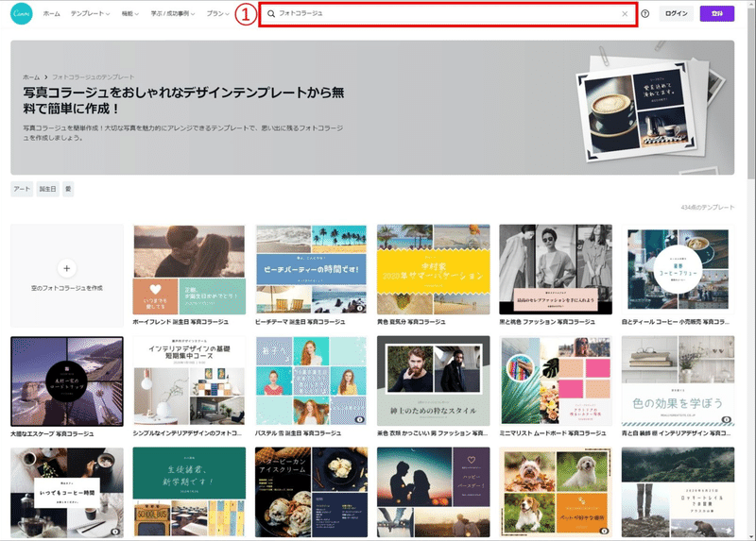Expand the 学ぶ / 成功事例 menu
Viewport: 756px width, 541px height.
[x=173, y=14]
